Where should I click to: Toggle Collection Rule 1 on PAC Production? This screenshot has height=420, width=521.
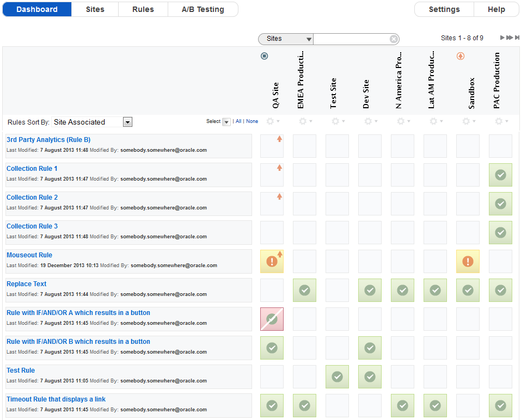point(501,175)
